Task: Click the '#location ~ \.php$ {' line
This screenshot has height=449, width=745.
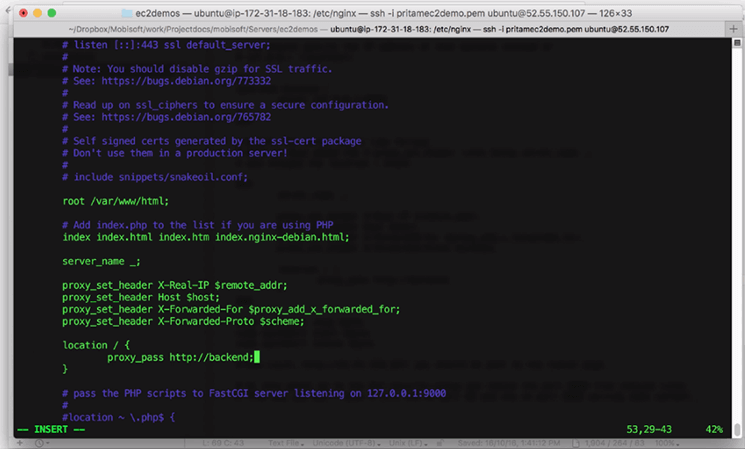Action: 119,417
